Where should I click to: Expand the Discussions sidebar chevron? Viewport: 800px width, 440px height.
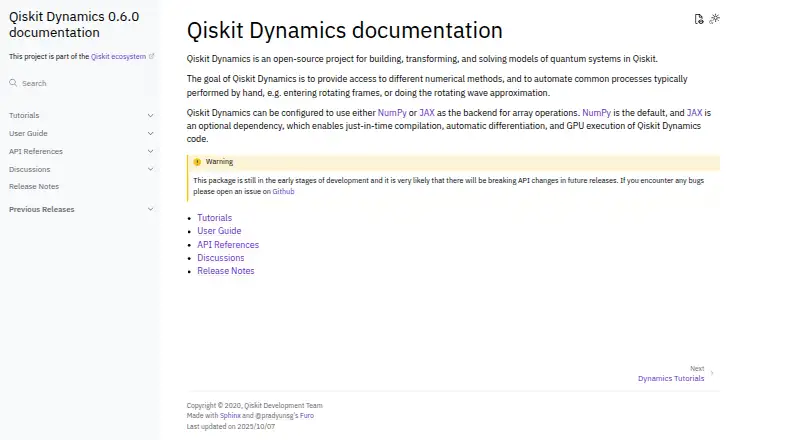(151, 169)
